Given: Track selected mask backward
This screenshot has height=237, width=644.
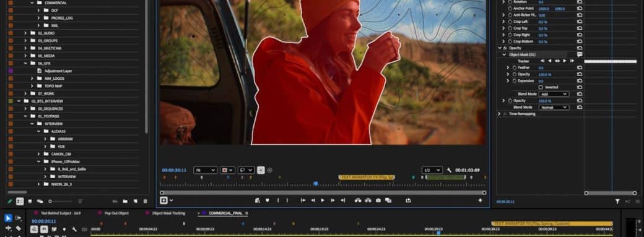Looking at the screenshot, I should 550,61.
